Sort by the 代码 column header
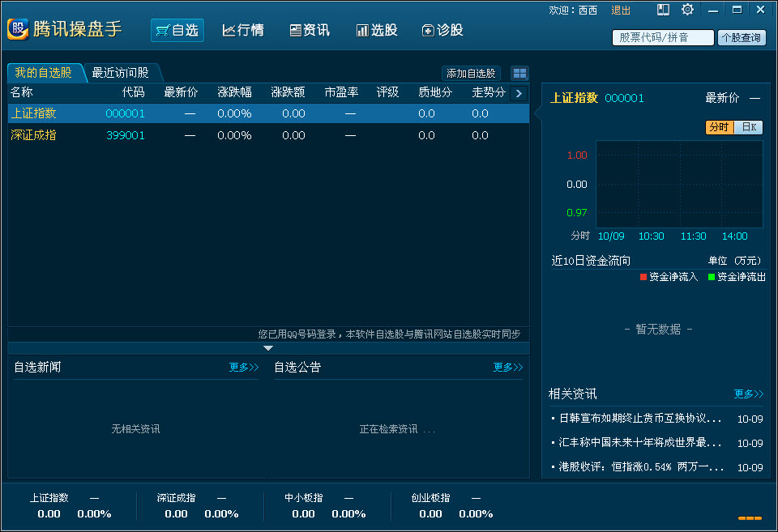 [134, 92]
